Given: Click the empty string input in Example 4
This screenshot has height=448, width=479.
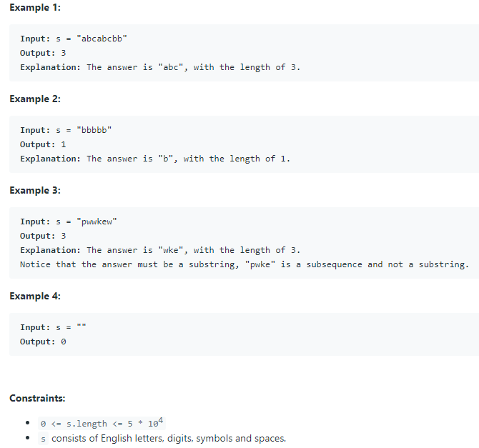Looking at the screenshot, I should 82,327.
